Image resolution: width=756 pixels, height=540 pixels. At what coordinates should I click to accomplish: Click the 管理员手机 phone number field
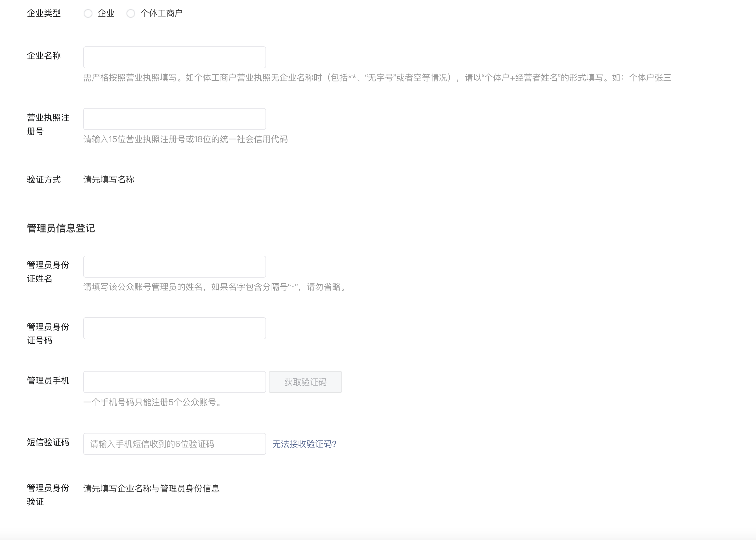[x=174, y=382]
